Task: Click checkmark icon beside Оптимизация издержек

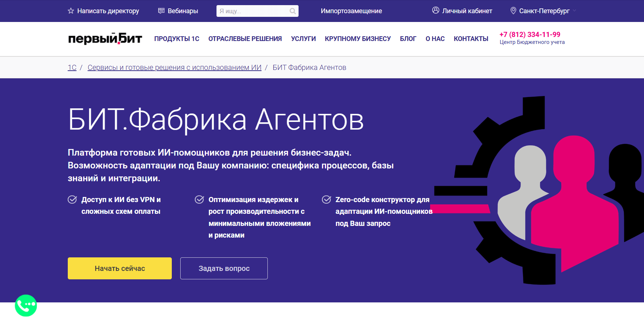Action: pos(199,200)
